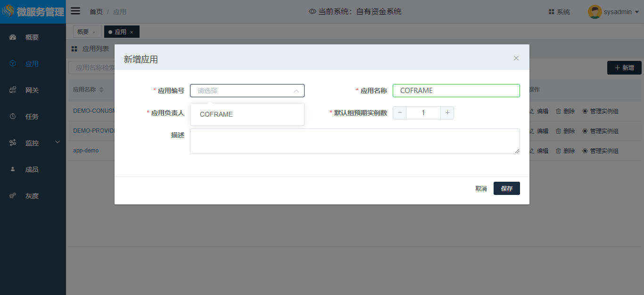Click into the 描述 description text area
This screenshot has height=295, width=644.
coord(355,141)
